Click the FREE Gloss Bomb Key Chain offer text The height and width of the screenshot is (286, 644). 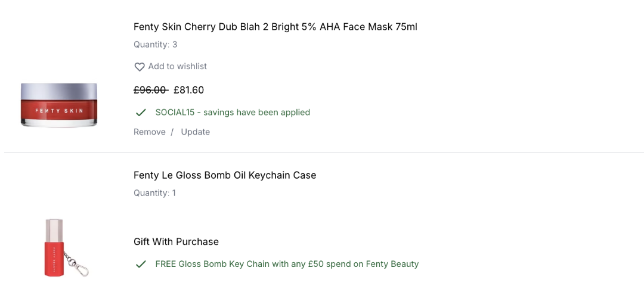pyautogui.click(x=287, y=264)
